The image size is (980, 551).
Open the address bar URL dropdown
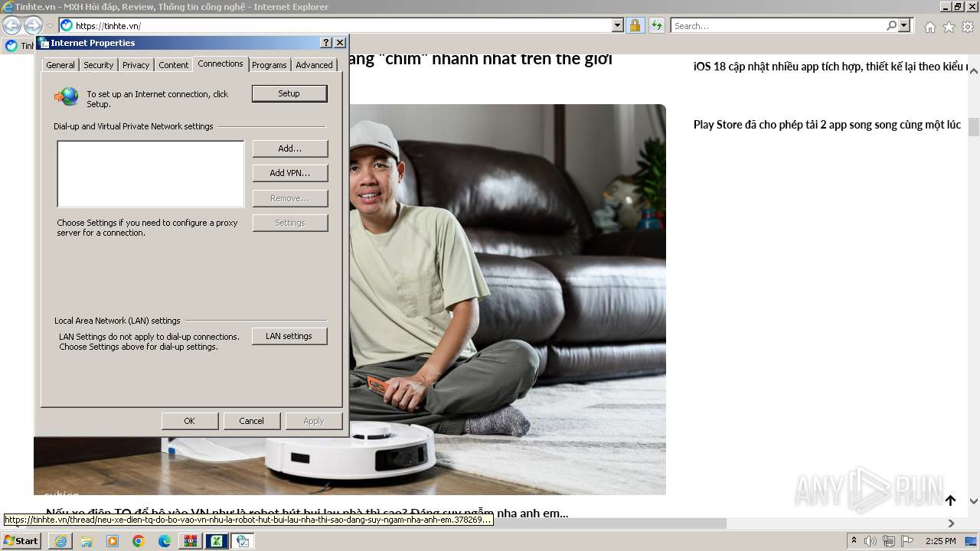pyautogui.click(x=618, y=26)
